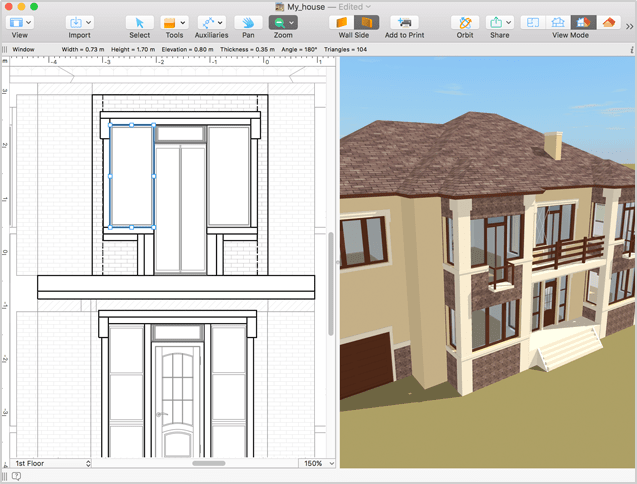Select the left Wall Side button
The height and width of the screenshot is (484, 637).
(x=342, y=22)
